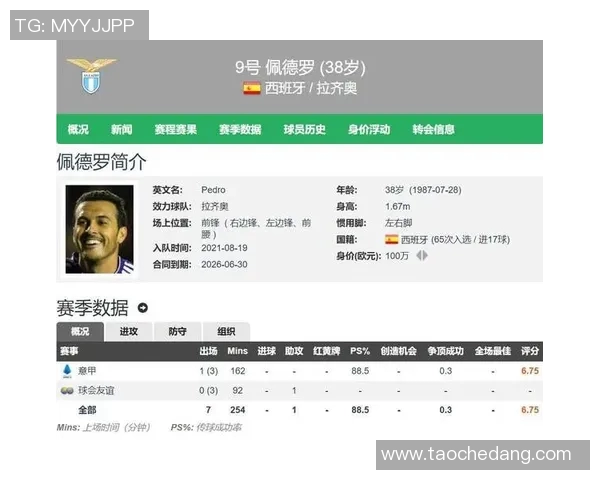The height and width of the screenshot is (480, 600).
Task: Click the Mins column header
Action: point(238,351)
